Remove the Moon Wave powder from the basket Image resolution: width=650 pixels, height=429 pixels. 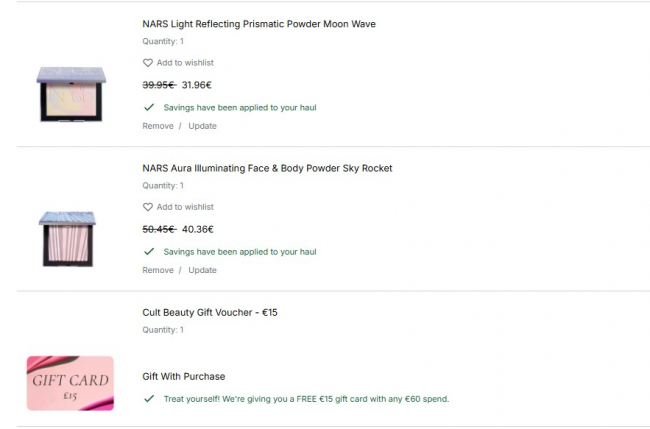click(x=158, y=126)
